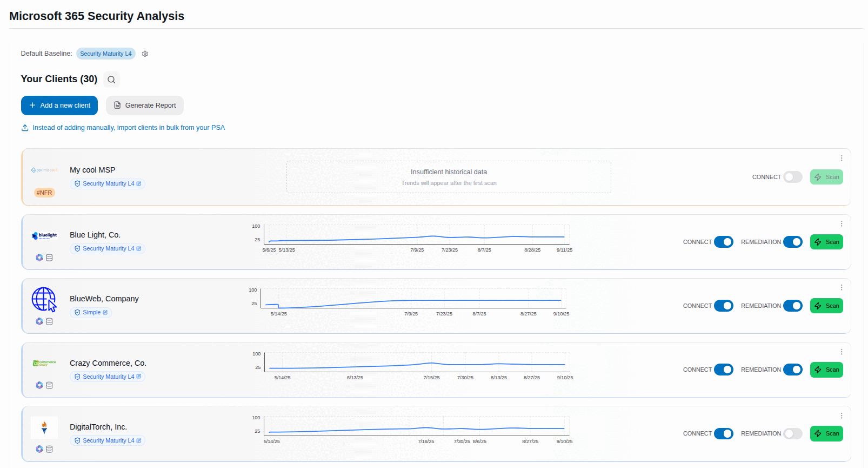Toggle REMEDIATION for BlueWeb, Company
This screenshot has width=868, height=468.
pos(793,306)
